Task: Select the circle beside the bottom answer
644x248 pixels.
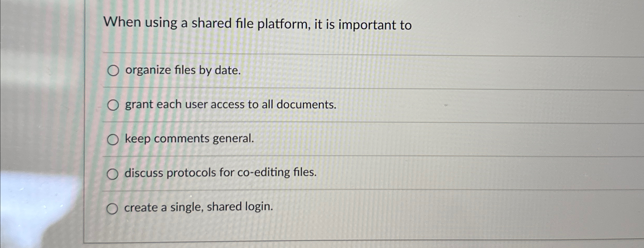Action: click(113, 208)
